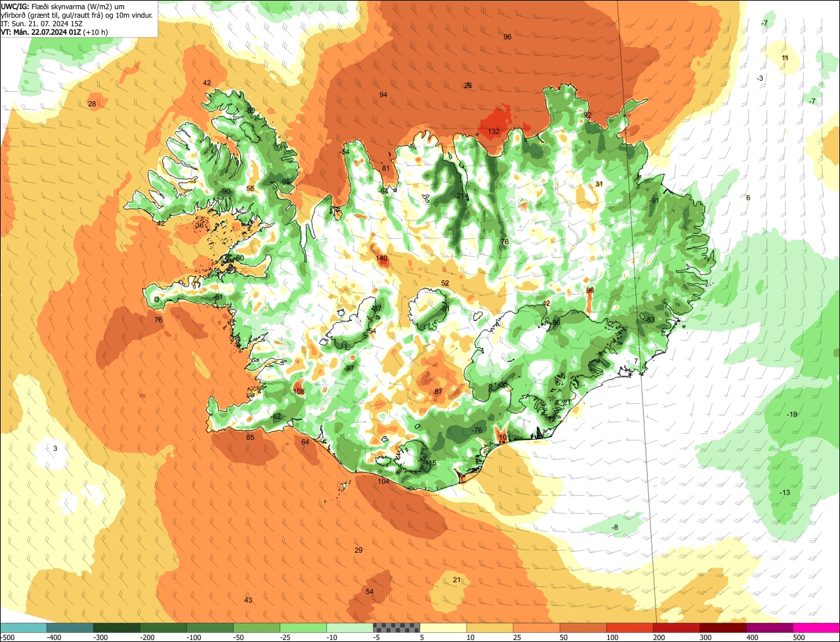This screenshot has height=642, width=840.
Task: Click the map value -8 south of Iceland
Action: coord(615,527)
